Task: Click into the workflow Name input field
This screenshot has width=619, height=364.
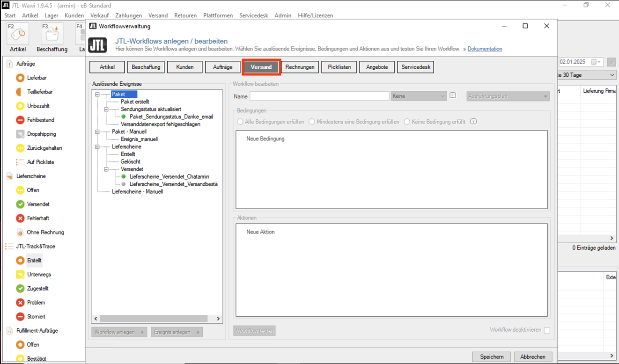Action: pos(319,96)
